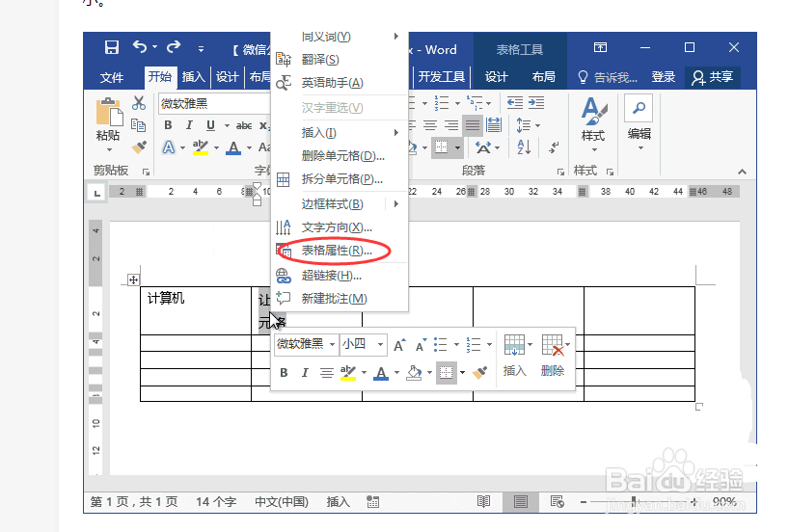This screenshot has width=789, height=532.
Task: Click the cell containing 计算机
Action: coord(196,310)
